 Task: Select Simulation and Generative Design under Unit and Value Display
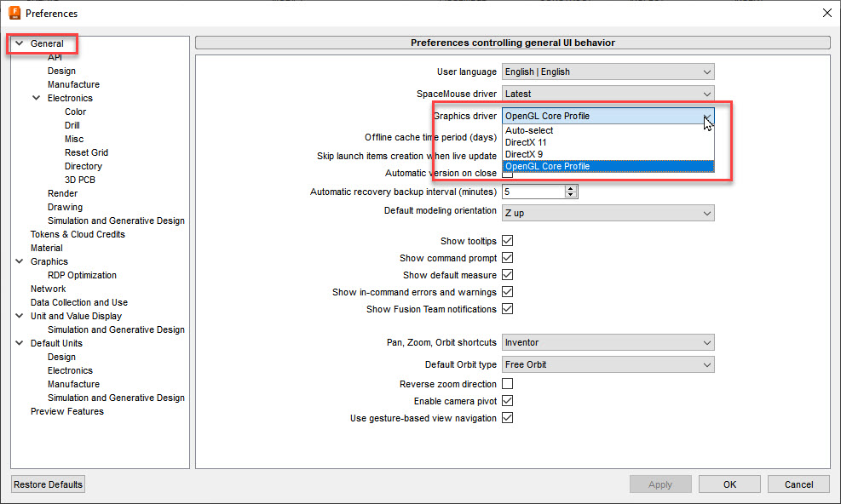tap(116, 329)
